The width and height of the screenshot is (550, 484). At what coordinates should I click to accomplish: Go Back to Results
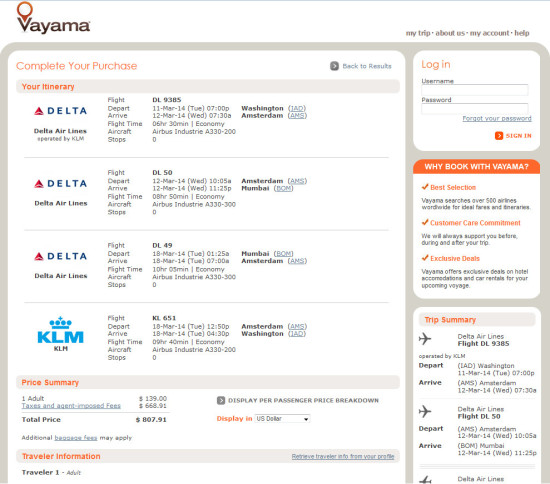click(367, 66)
